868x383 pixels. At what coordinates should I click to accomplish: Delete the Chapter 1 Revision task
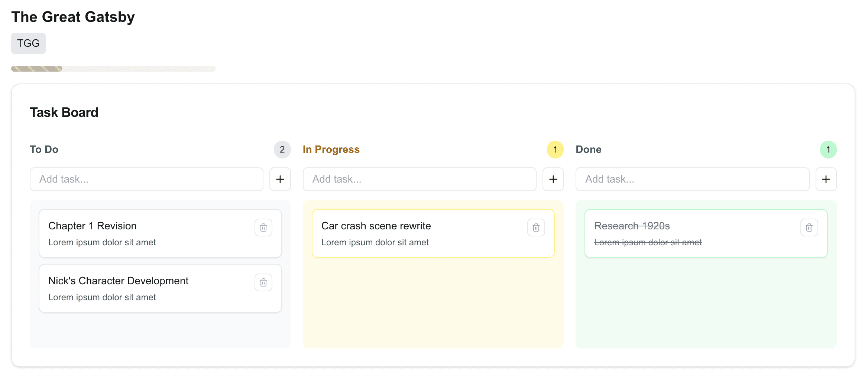(x=263, y=227)
